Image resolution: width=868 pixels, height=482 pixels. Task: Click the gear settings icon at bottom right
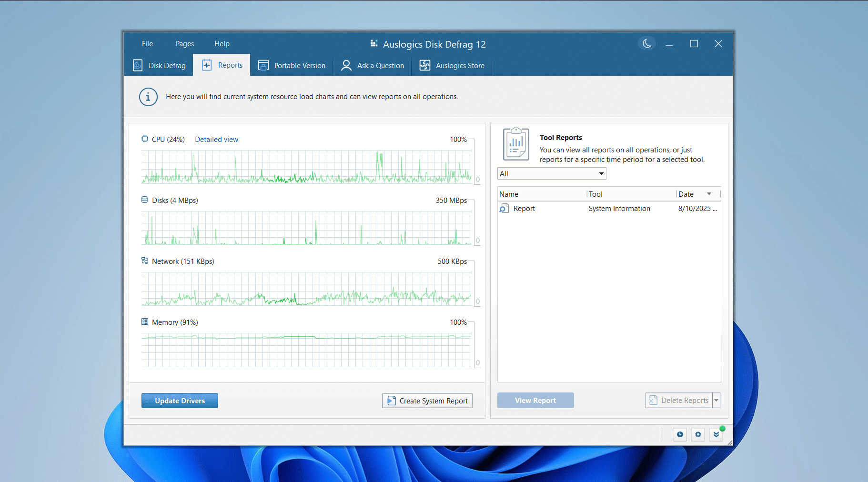(x=698, y=434)
